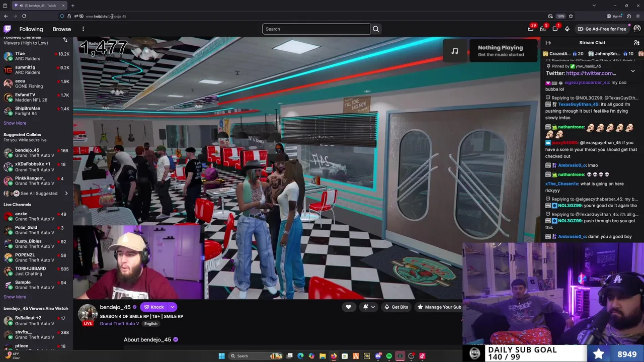644x362 pixels.
Task: Select the bendejo_45 Twitch browser tab
Action: [x=39, y=6]
